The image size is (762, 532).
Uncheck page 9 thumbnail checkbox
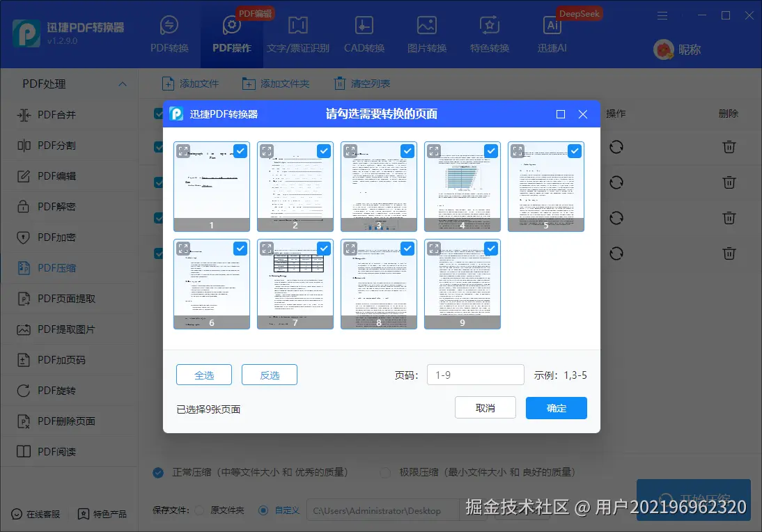coord(491,249)
